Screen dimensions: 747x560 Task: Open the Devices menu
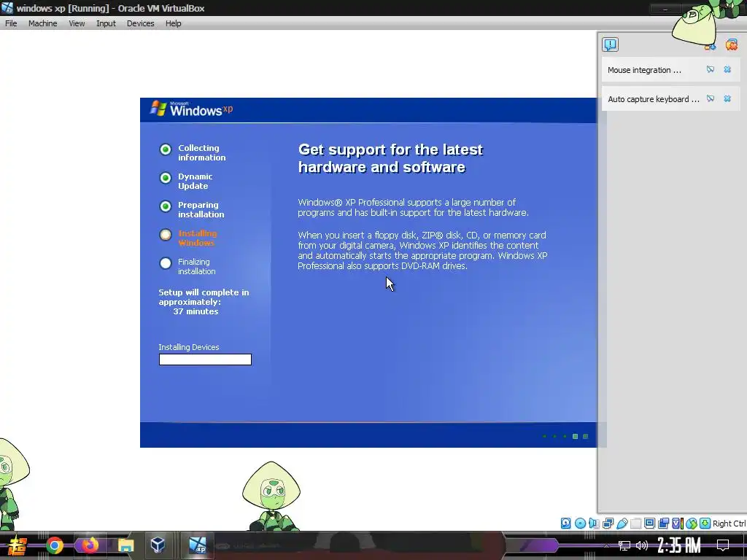140,23
